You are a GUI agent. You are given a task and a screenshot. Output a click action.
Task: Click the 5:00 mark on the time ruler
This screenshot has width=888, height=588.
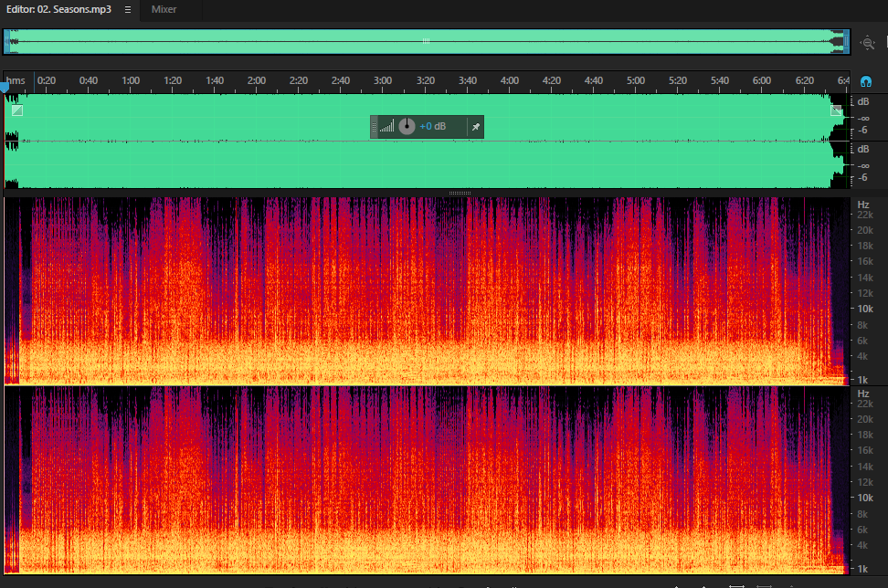click(x=636, y=80)
